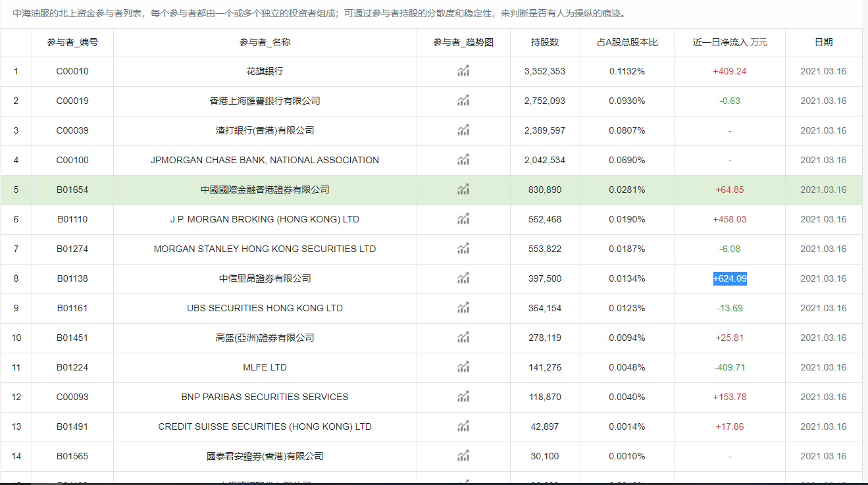This screenshot has width=868, height=485.
Task: Click the 参与者_编号 column header
Action: click(72, 42)
